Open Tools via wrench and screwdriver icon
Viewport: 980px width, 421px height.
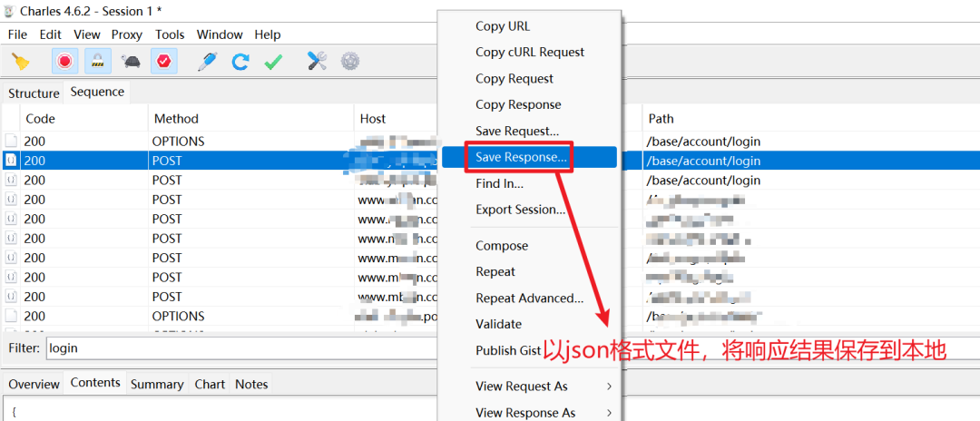coord(317,61)
